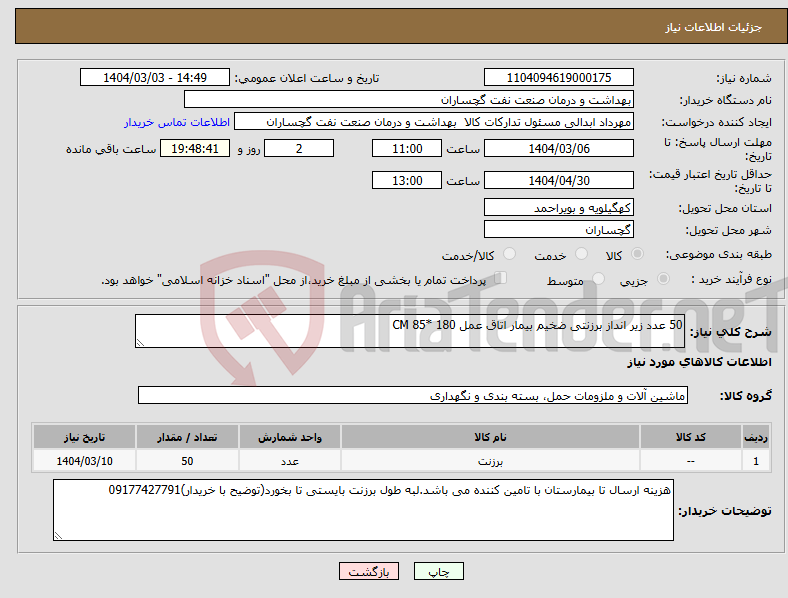Image resolution: width=788 pixels, height=598 pixels.
Task: Click the price validity date 1404/04/30
Action: 559,180
